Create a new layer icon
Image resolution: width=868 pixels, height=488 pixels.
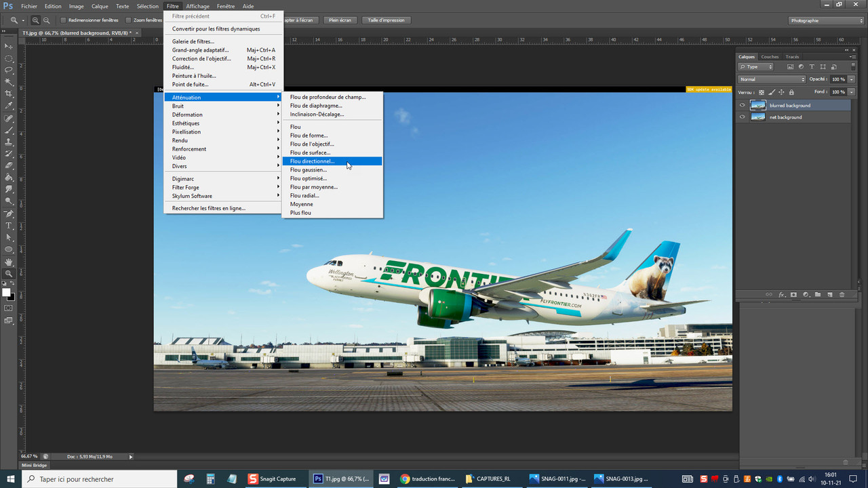tap(829, 295)
